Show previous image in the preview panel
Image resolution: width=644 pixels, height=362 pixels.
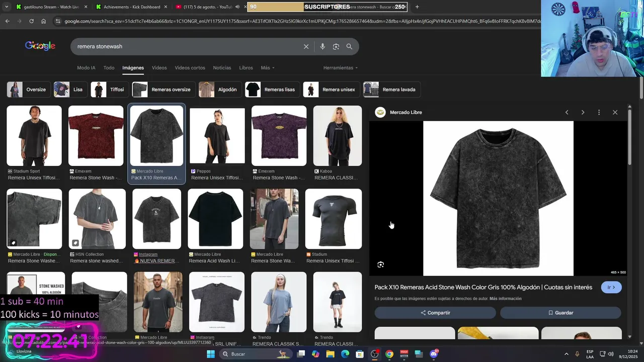pos(567,112)
